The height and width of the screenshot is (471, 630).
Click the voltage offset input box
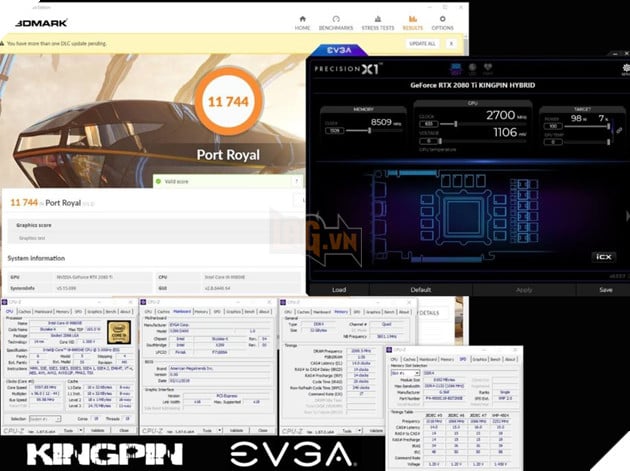428,141
